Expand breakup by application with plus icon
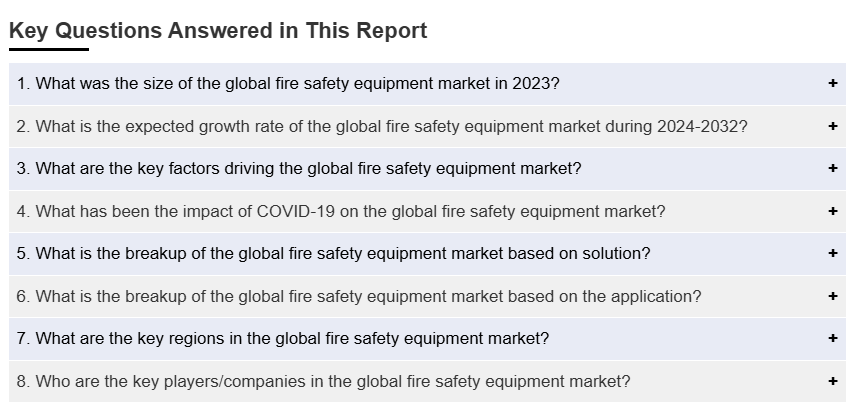Viewport: 854px width, 409px height. (832, 296)
